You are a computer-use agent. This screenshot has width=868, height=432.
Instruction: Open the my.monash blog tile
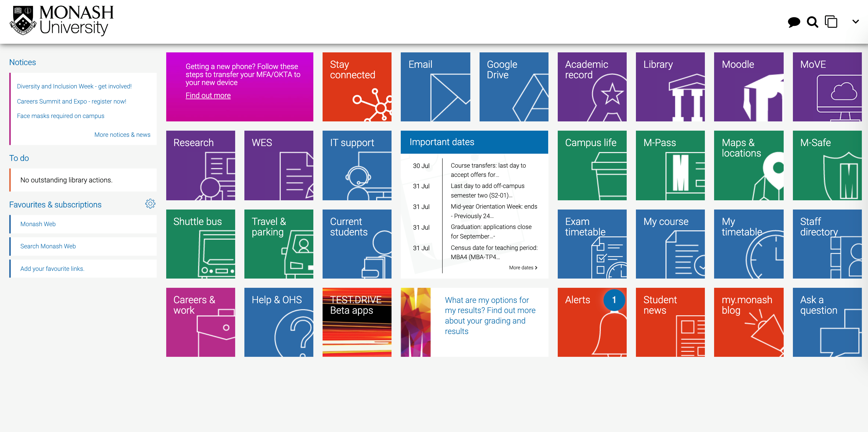pos(749,322)
